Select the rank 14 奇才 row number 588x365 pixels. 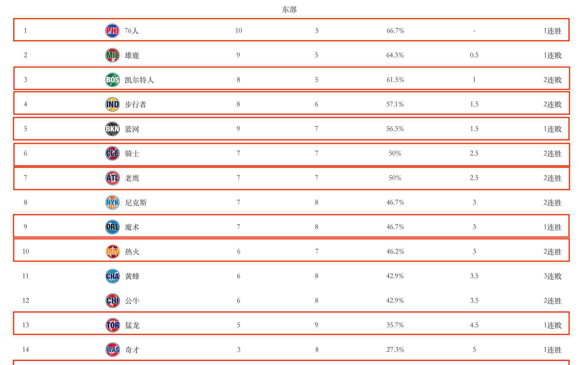[x=26, y=350]
